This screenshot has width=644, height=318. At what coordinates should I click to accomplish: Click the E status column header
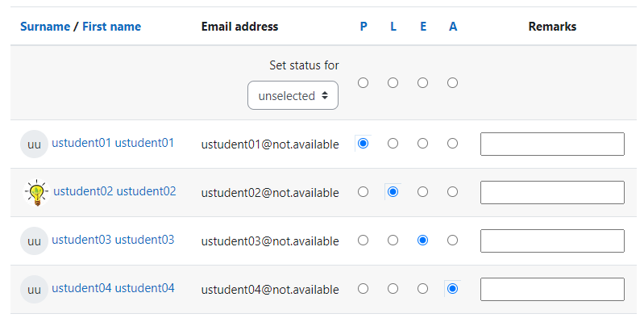point(423,27)
